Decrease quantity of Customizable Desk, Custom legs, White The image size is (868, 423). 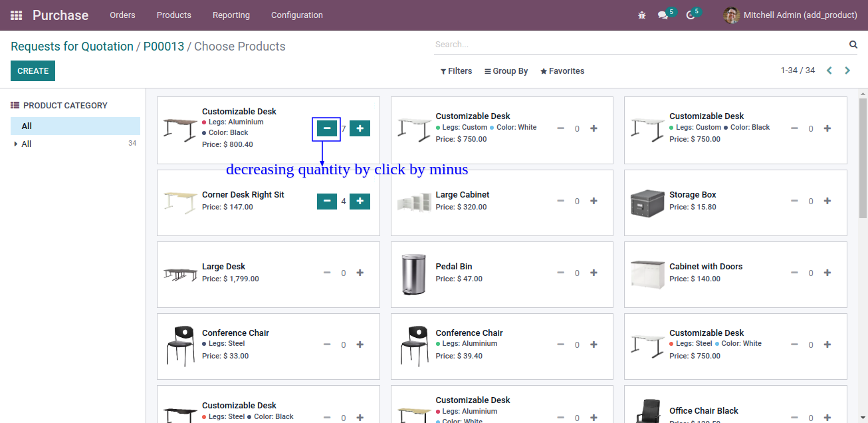pyautogui.click(x=561, y=129)
